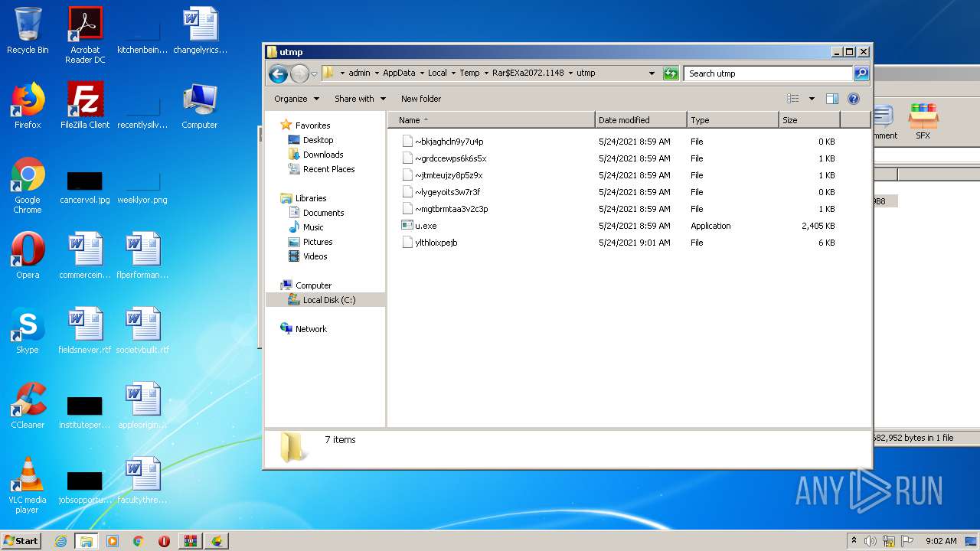This screenshot has height=551, width=980.
Task: Sort by the Type column header
Action: [x=733, y=120]
